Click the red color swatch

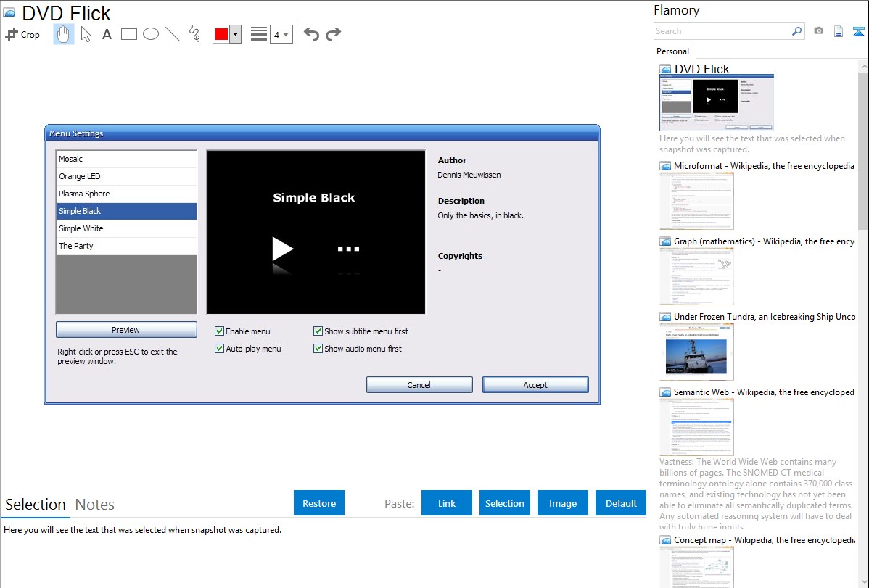(221, 34)
